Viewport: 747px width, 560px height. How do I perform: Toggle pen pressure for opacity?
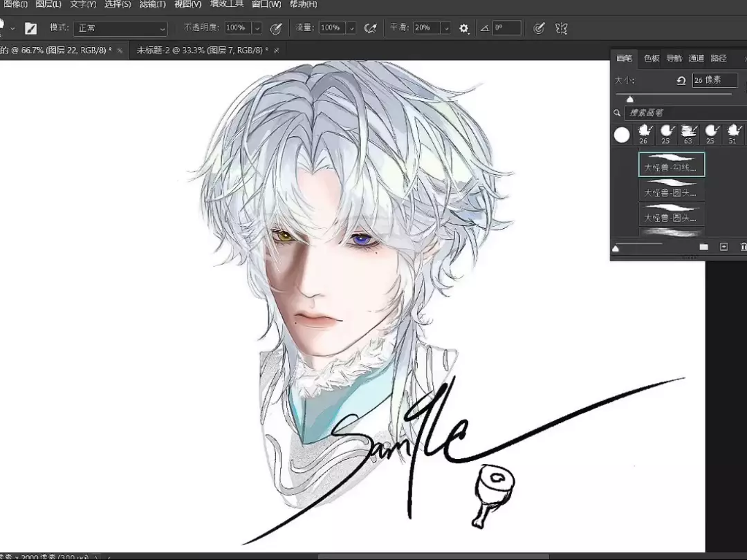click(276, 28)
